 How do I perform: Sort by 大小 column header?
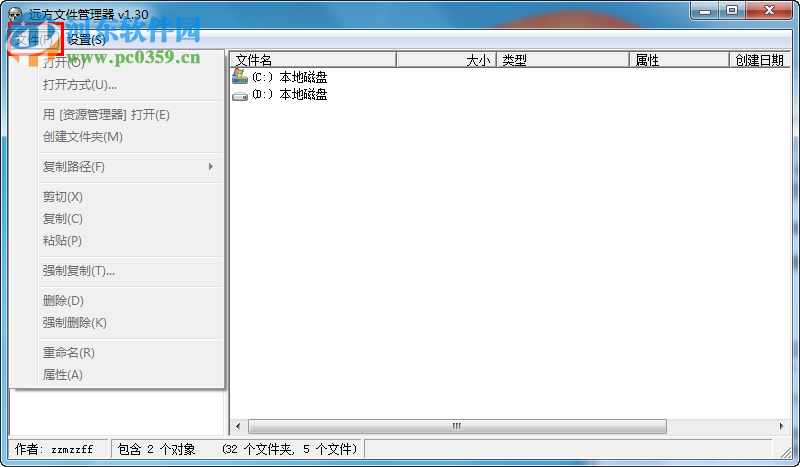[446, 60]
